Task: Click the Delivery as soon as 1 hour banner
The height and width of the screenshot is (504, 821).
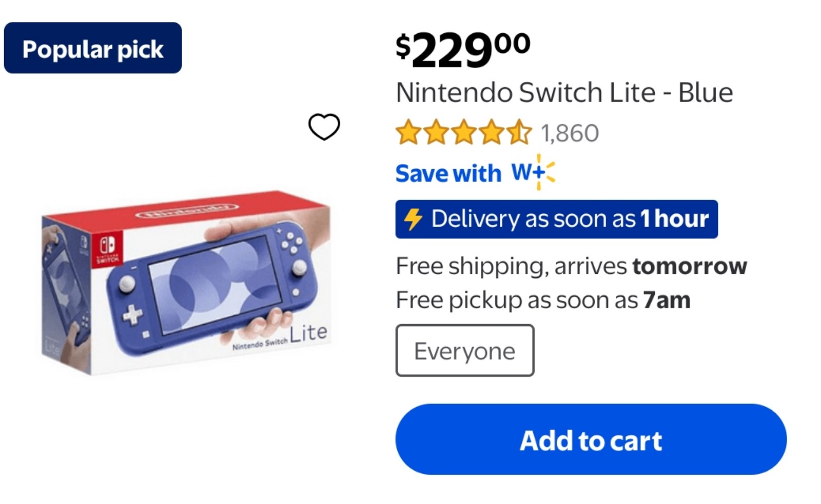Action: [x=556, y=219]
